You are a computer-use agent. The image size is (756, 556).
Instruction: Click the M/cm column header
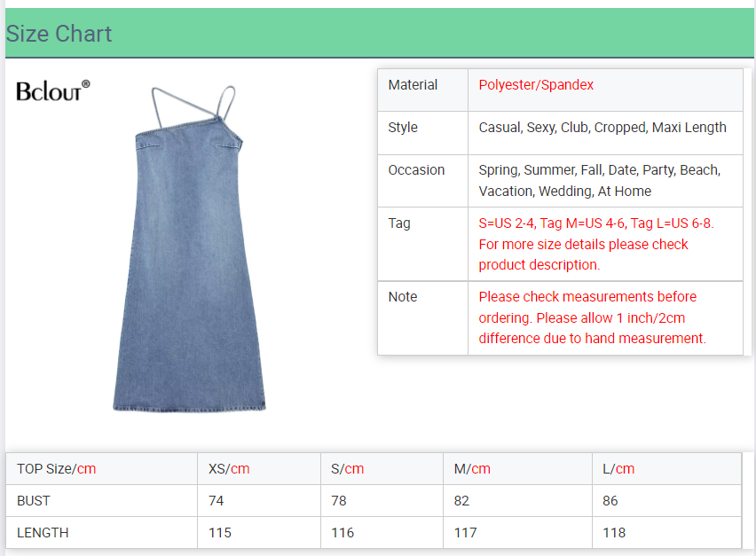click(472, 469)
